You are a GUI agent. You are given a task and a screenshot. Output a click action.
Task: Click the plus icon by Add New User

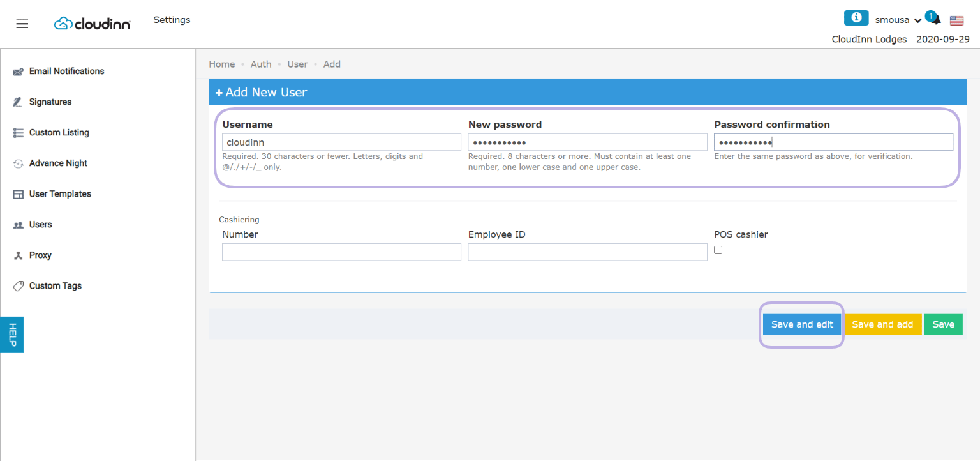point(219,93)
